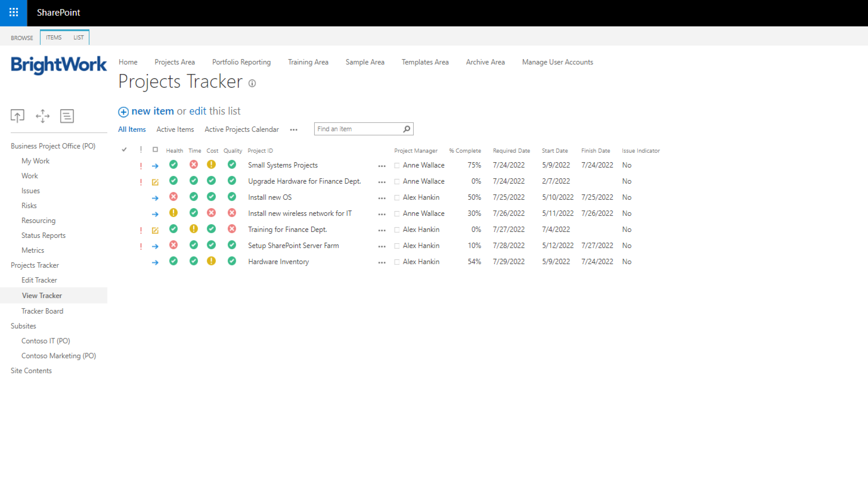Open the SharePoint app launcher grid

pyautogui.click(x=13, y=12)
